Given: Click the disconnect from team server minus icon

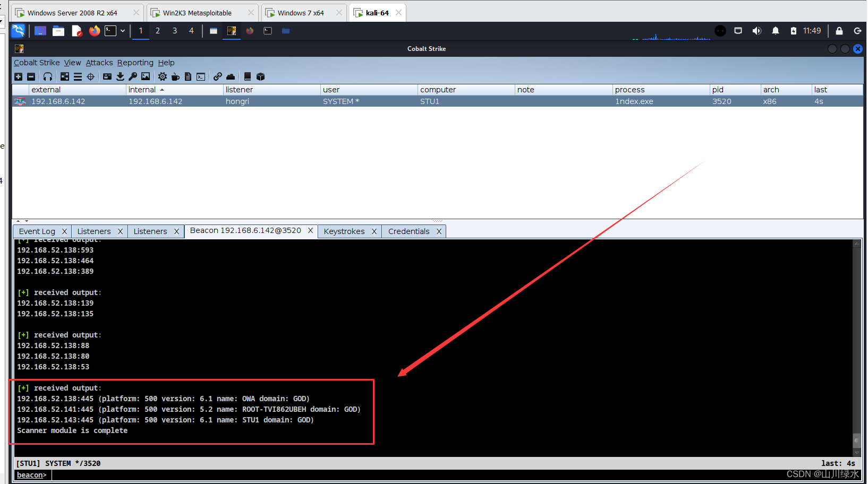Looking at the screenshot, I should pyautogui.click(x=31, y=77).
